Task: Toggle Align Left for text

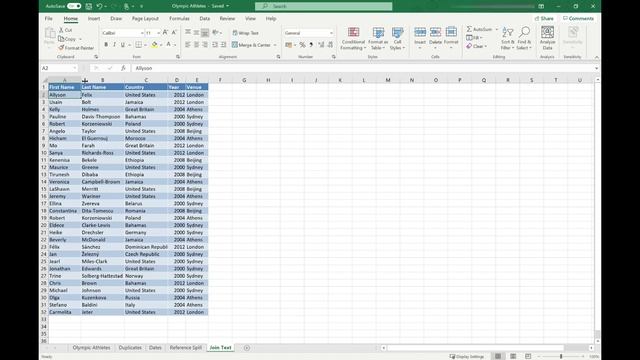Action: click(188, 44)
